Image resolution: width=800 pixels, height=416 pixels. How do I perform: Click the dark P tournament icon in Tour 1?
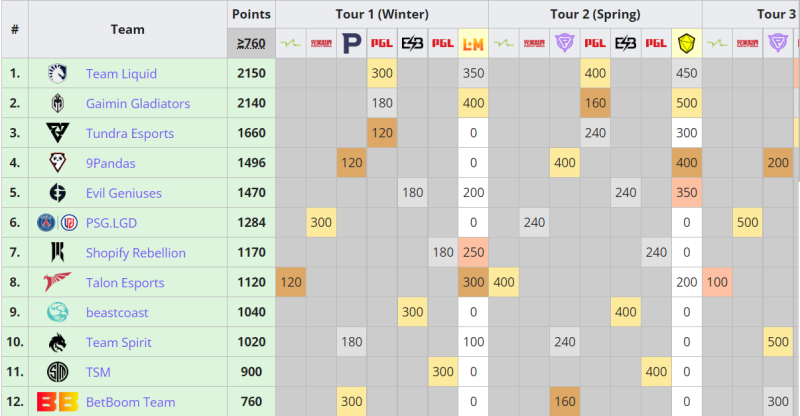351,44
